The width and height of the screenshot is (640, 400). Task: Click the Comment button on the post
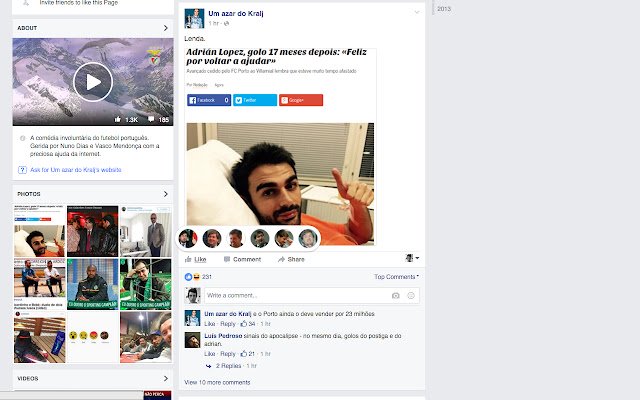coord(242,259)
